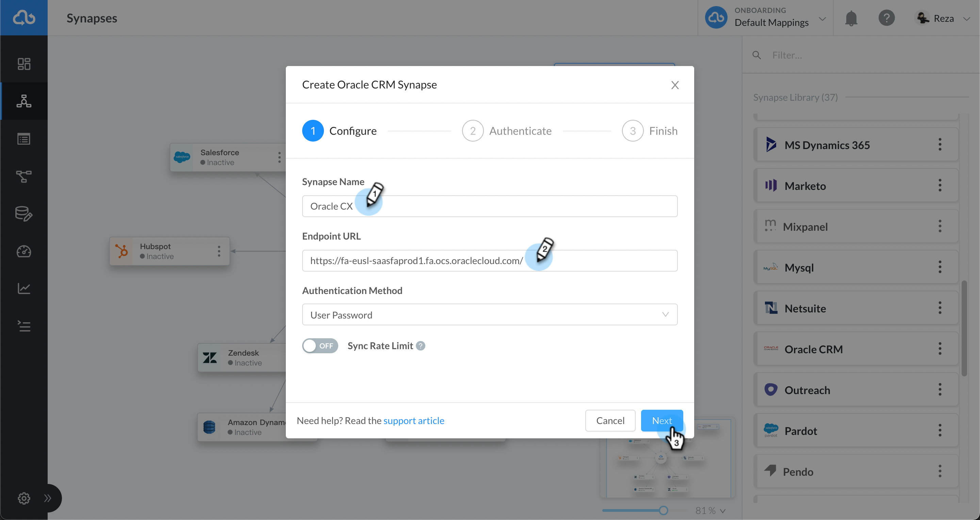This screenshot has height=520, width=980.
Task: Select the Hubspot node on the canvas
Action: (x=170, y=251)
